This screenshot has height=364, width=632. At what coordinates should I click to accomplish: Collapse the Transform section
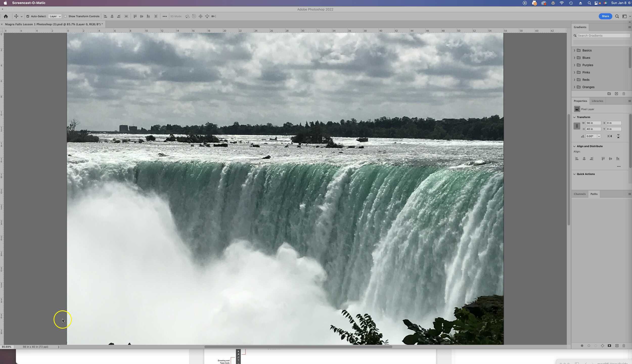pyautogui.click(x=575, y=117)
